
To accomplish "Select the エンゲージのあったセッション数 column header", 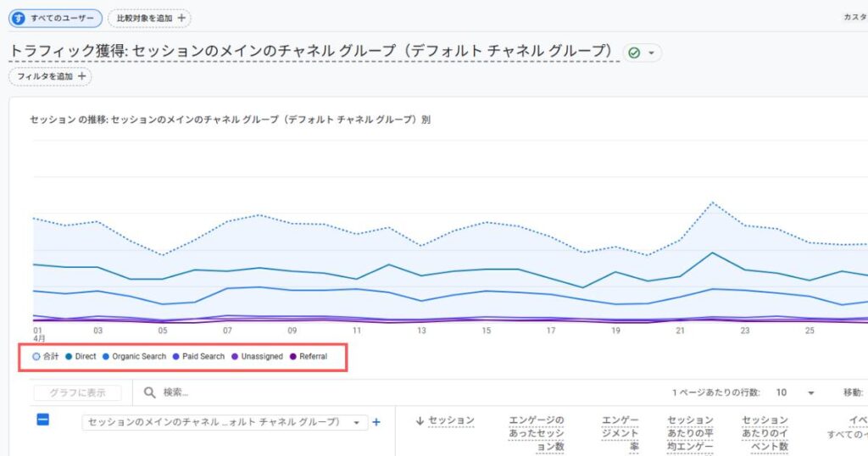I will tap(536, 432).
